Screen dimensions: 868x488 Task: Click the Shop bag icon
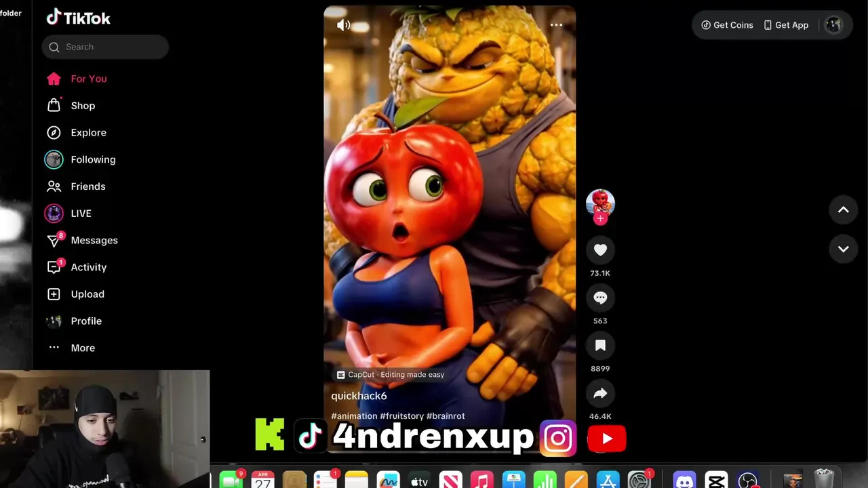[54, 105]
